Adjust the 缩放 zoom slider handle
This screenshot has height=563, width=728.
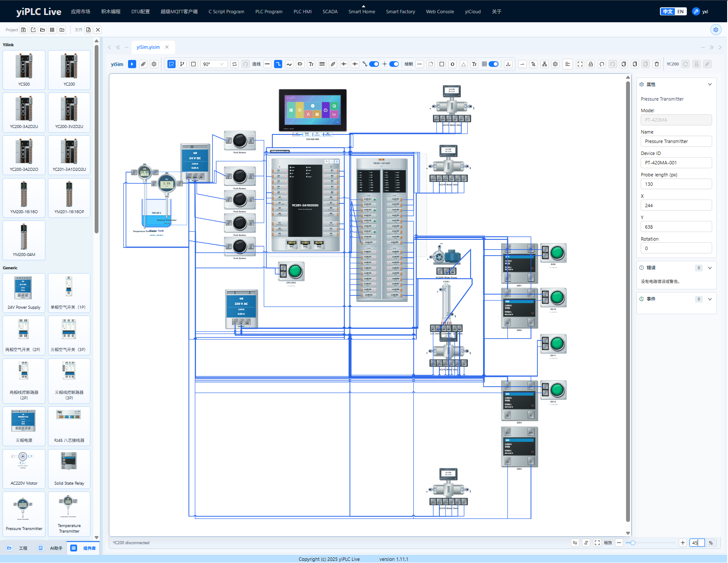633,543
